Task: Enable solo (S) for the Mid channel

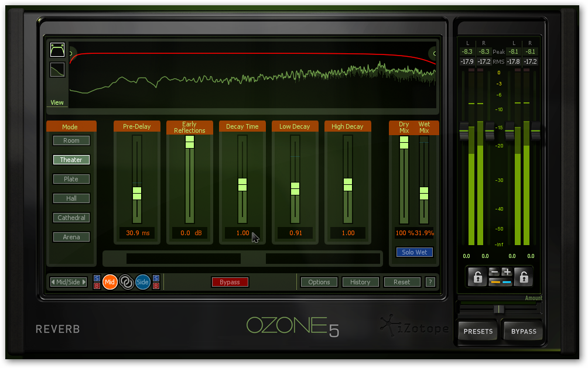Action: point(97,278)
